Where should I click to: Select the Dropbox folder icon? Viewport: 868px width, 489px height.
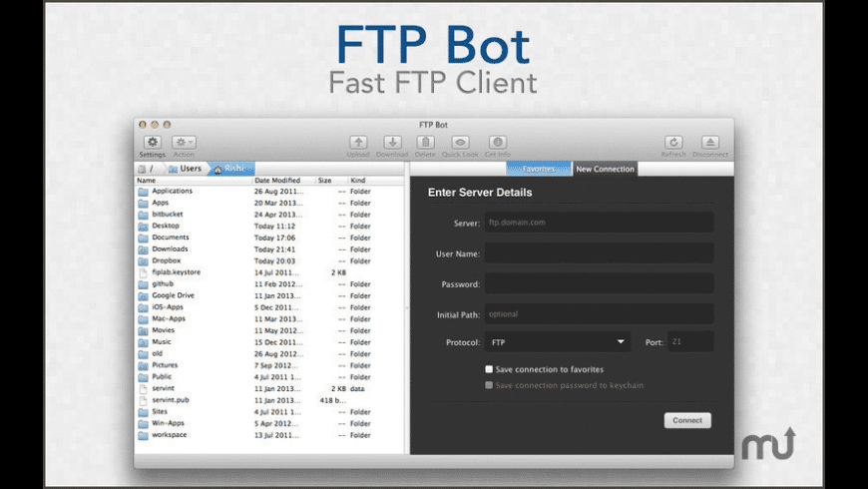(143, 261)
